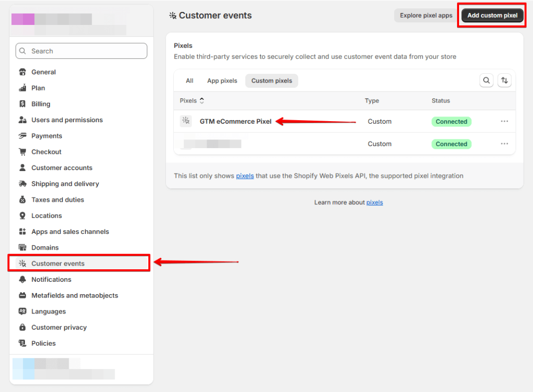Open General settings store icon

click(22, 72)
